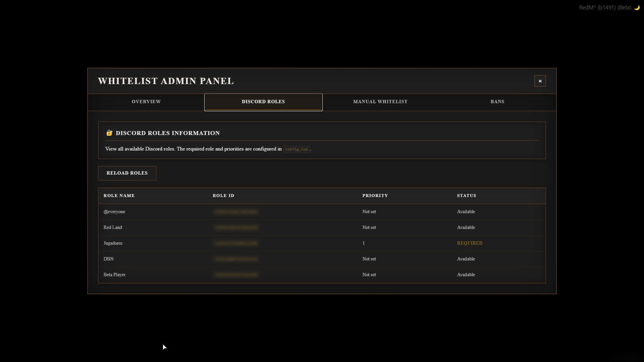Click the Role Name column header
The height and width of the screenshot is (362, 644).
pos(119,196)
